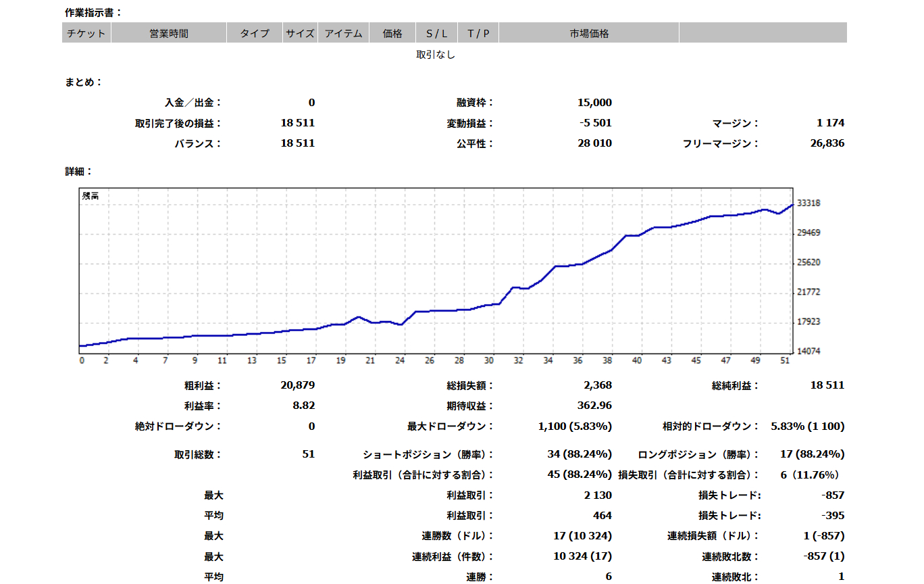Select the 連勝数（ドル） value 17 (10 324)
Image resolution: width=924 pixels, height=584 pixels.
(583, 536)
